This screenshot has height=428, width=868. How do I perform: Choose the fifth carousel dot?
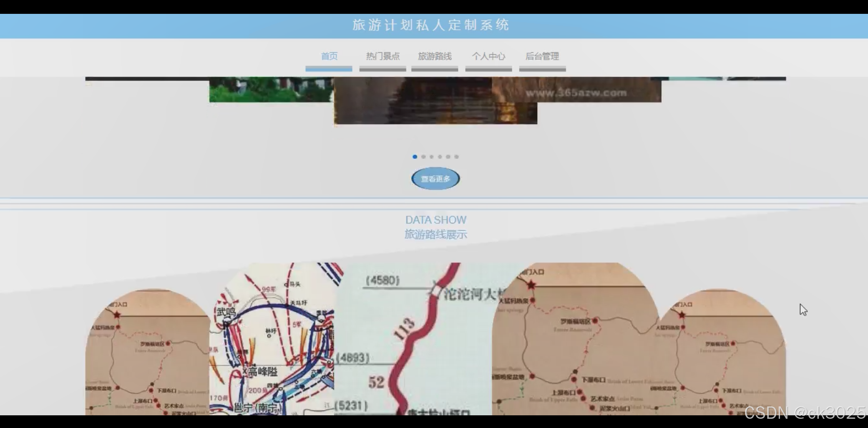pyautogui.click(x=448, y=157)
